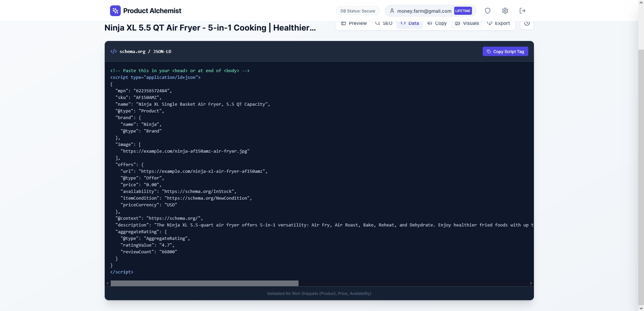The image size is (644, 311).
Task: Switch to the Data tab
Action: coord(409,23)
